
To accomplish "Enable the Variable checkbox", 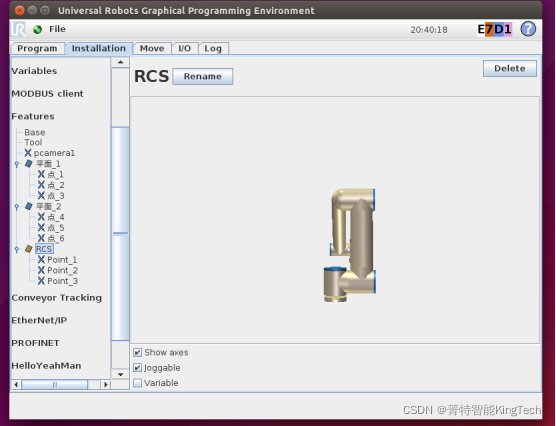I will [x=138, y=383].
